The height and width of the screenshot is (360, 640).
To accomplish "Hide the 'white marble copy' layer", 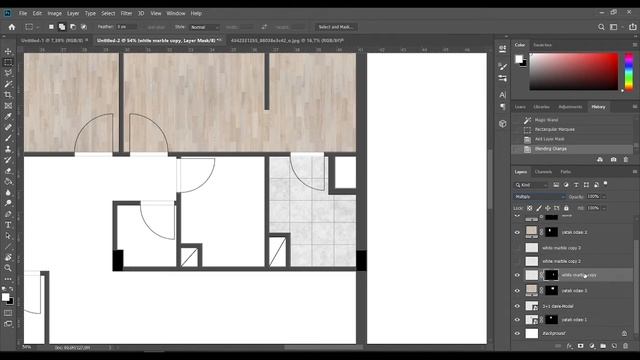I will (517, 275).
